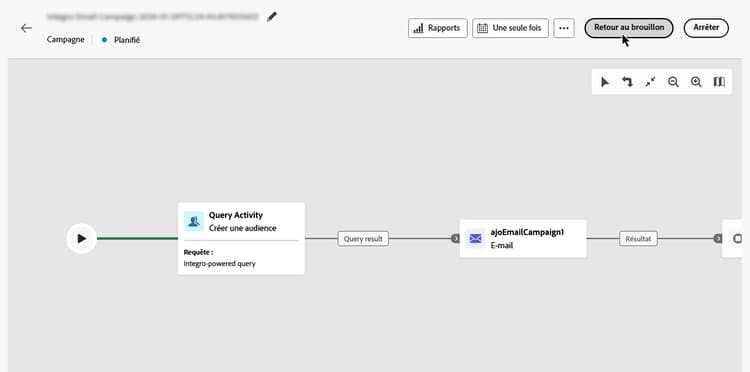This screenshot has height=372, width=750.
Task: Zoom out on the canvas
Action: [x=673, y=82]
